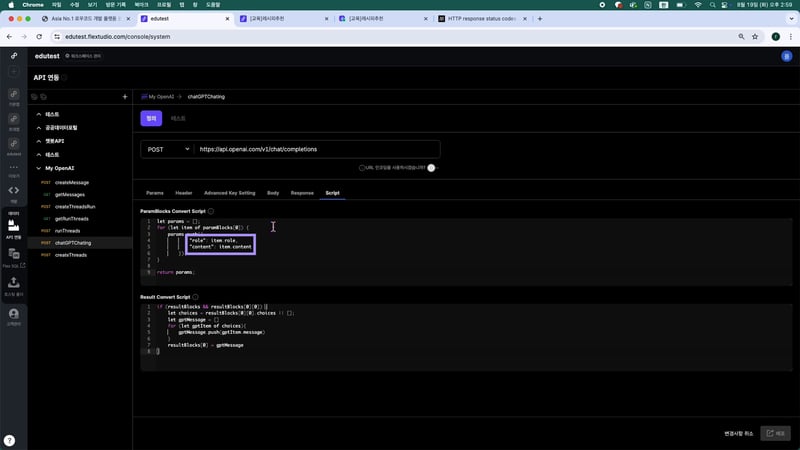Expand the 챗봇API folder
Screen dimensions: 800x450
point(37,141)
